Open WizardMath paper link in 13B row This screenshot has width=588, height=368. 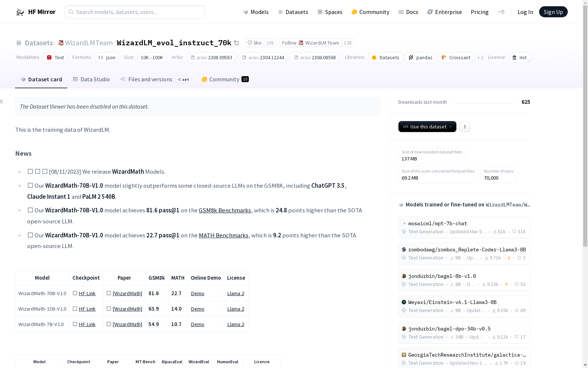pyautogui.click(x=128, y=309)
